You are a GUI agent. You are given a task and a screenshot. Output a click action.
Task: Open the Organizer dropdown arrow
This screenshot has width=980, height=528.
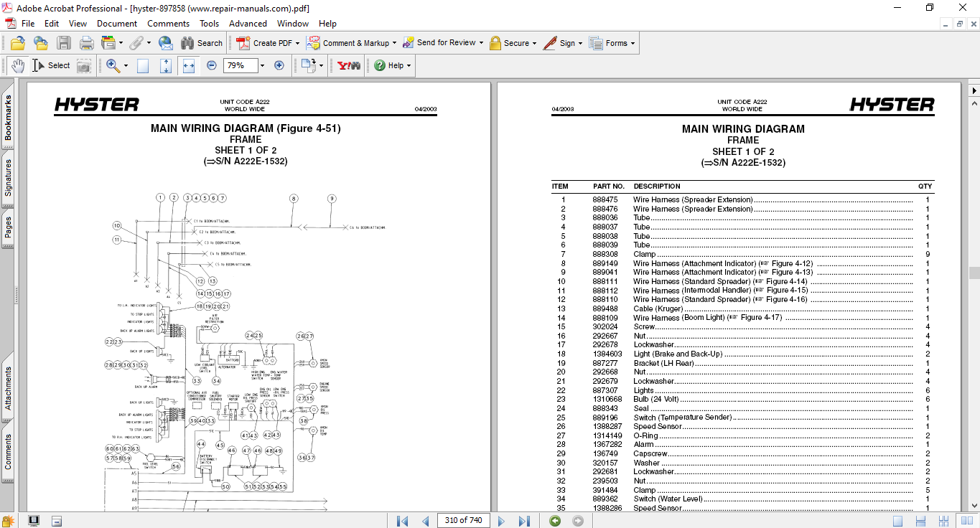121,44
